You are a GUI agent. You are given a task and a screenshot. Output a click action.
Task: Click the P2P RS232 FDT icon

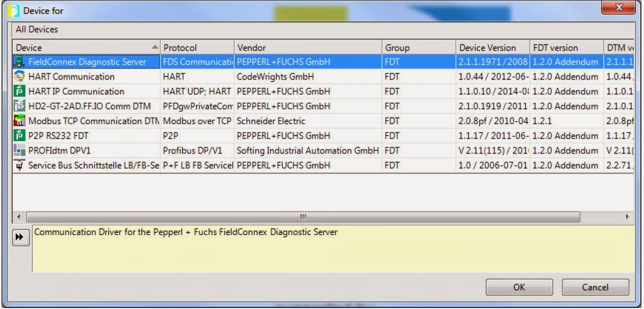tap(20, 136)
